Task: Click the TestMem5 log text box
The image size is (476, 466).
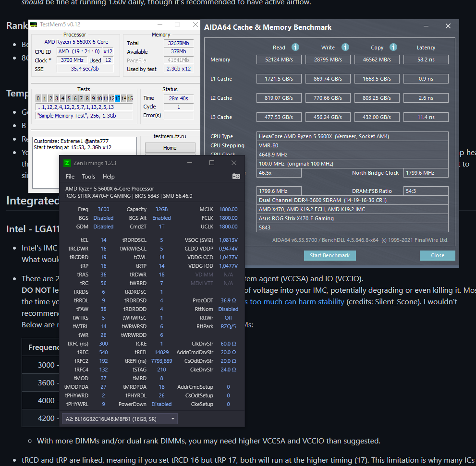Action: point(85,163)
